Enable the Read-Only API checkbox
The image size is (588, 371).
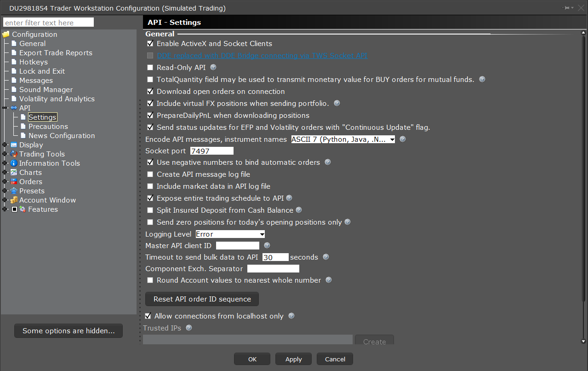point(150,68)
